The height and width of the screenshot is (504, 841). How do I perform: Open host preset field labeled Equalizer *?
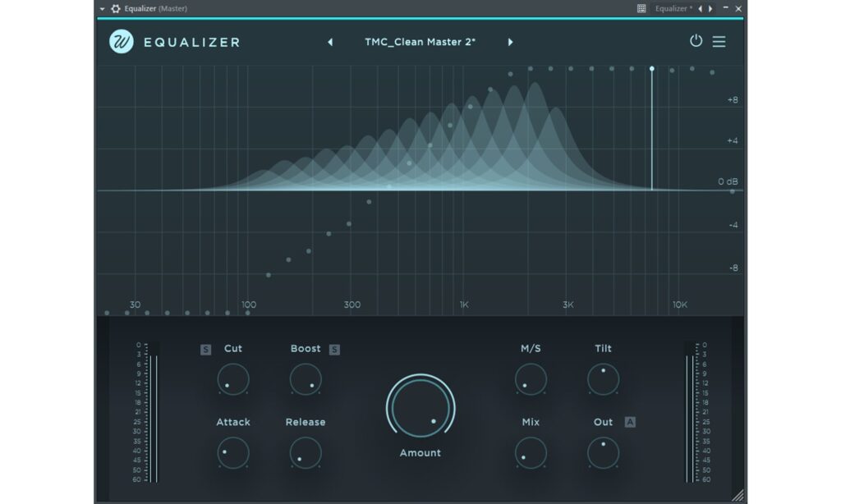[x=673, y=8]
